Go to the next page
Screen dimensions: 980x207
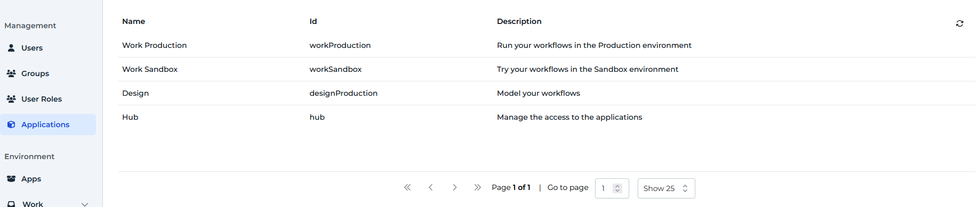point(454,187)
